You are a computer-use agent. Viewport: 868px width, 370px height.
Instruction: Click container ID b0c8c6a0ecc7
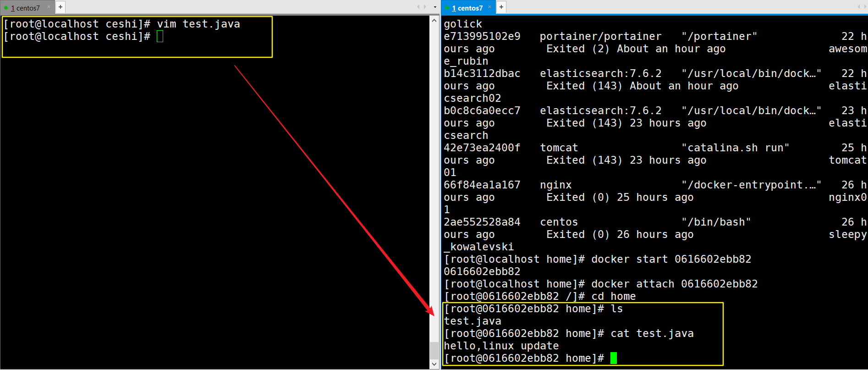click(x=482, y=110)
